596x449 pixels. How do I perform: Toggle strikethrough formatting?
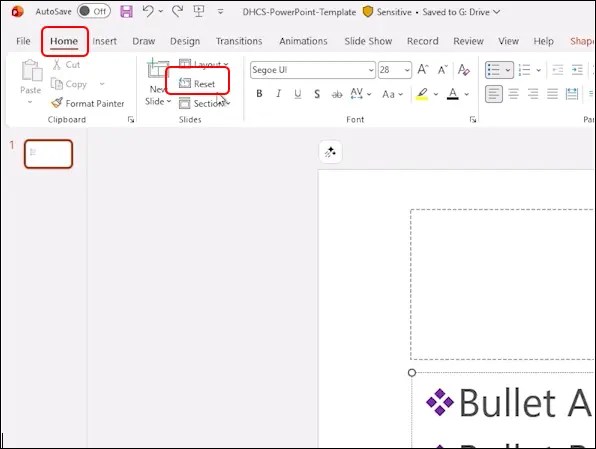337,94
